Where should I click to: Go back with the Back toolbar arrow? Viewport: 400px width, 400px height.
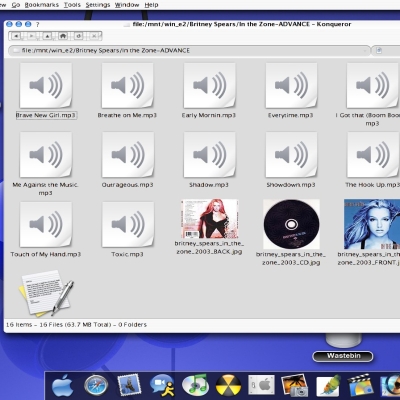[16, 36]
